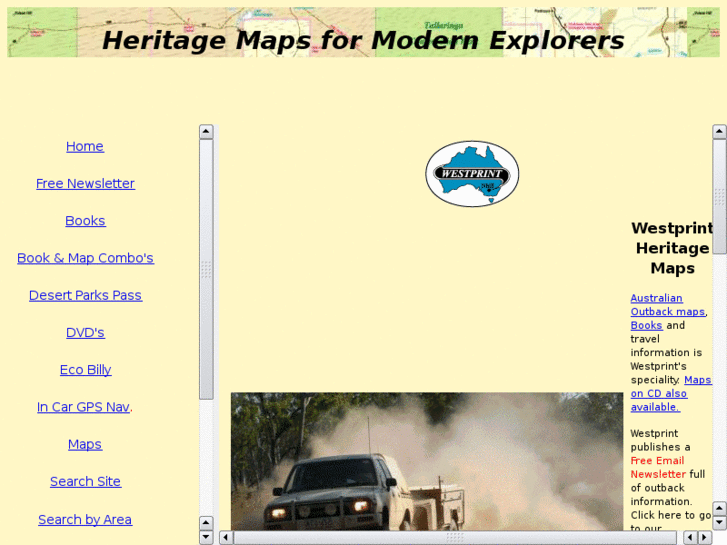Open the Search by Area link
This screenshot has width=727, height=545.
pos(85,519)
